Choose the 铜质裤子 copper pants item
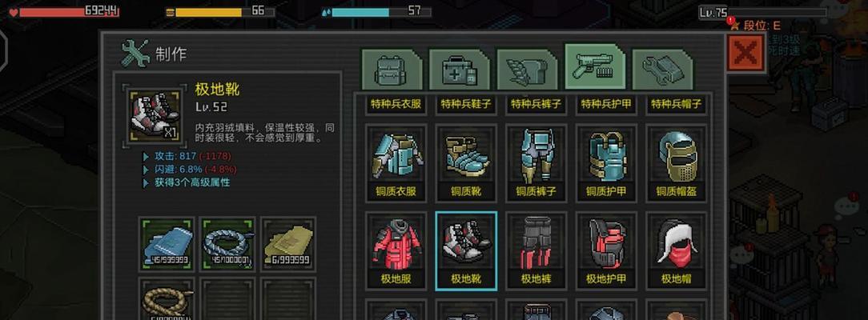This screenshot has width=868, height=320. 536,163
